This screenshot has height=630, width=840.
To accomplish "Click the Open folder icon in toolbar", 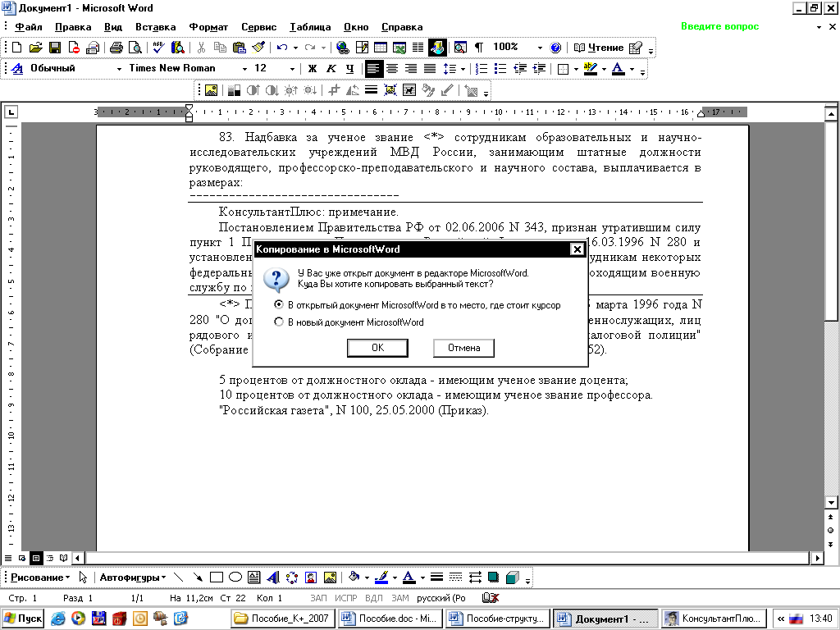I will (35, 48).
